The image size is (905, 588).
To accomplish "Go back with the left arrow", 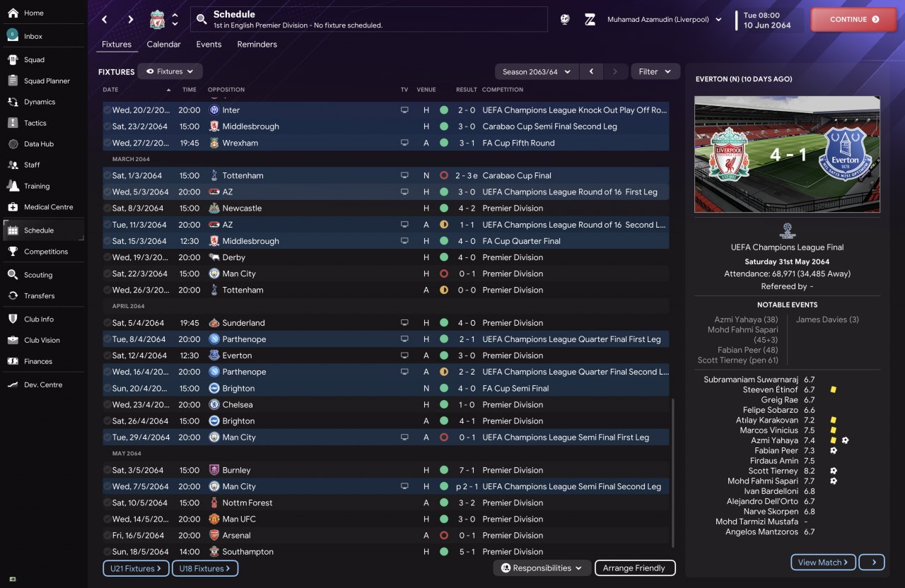I will click(x=105, y=20).
